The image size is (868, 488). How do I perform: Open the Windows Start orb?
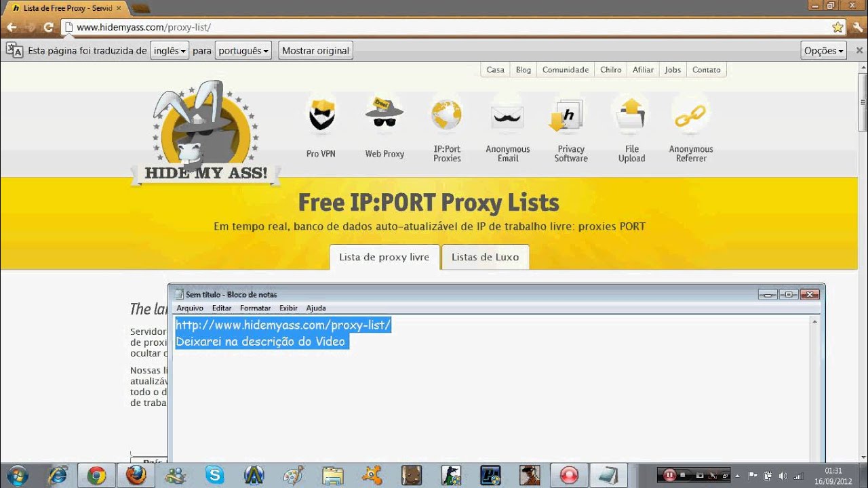16,475
